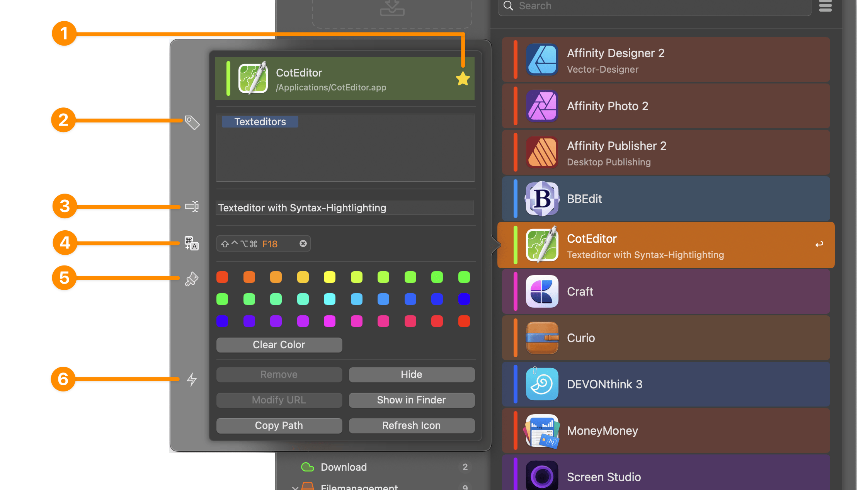The width and height of the screenshot is (868, 490).
Task: Click the Remove button
Action: coord(279,374)
